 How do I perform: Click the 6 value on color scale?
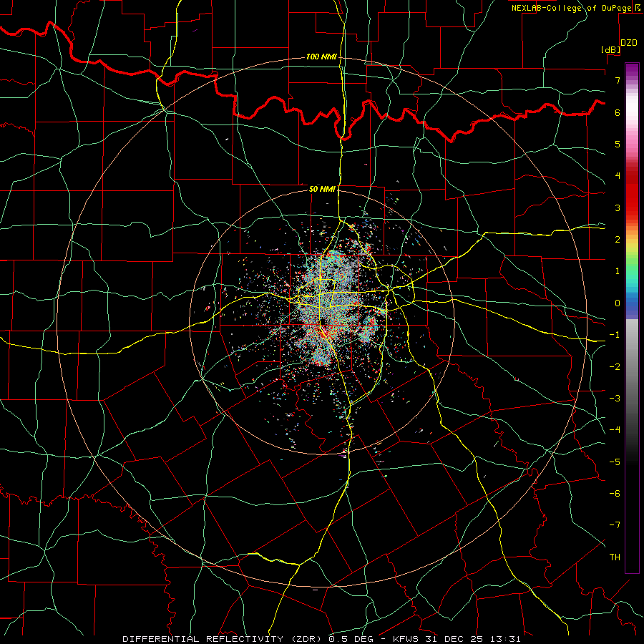618,112
